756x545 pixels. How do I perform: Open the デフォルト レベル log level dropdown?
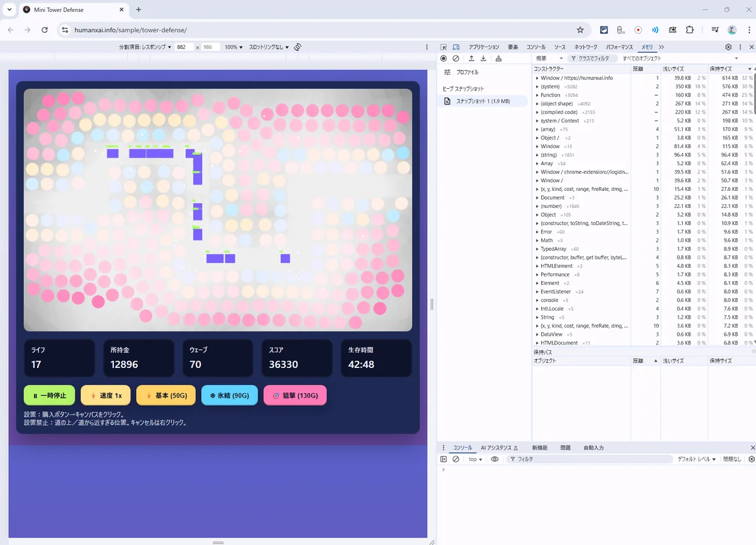click(696, 459)
